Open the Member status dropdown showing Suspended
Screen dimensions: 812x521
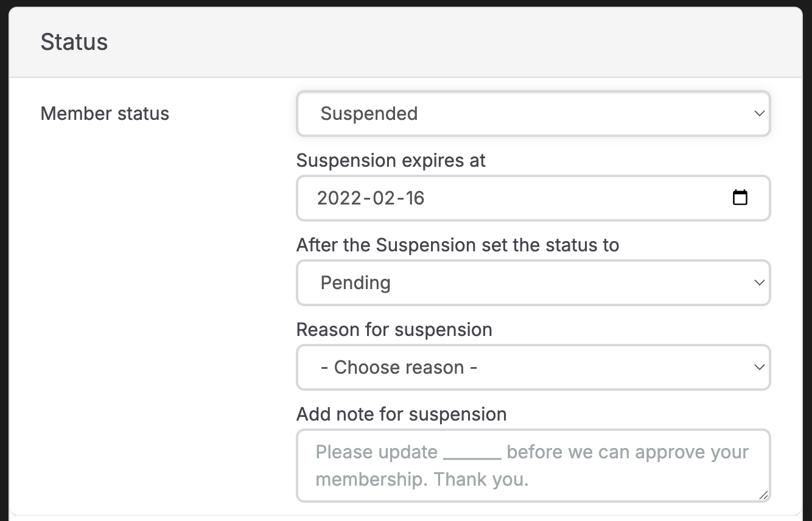tap(533, 114)
